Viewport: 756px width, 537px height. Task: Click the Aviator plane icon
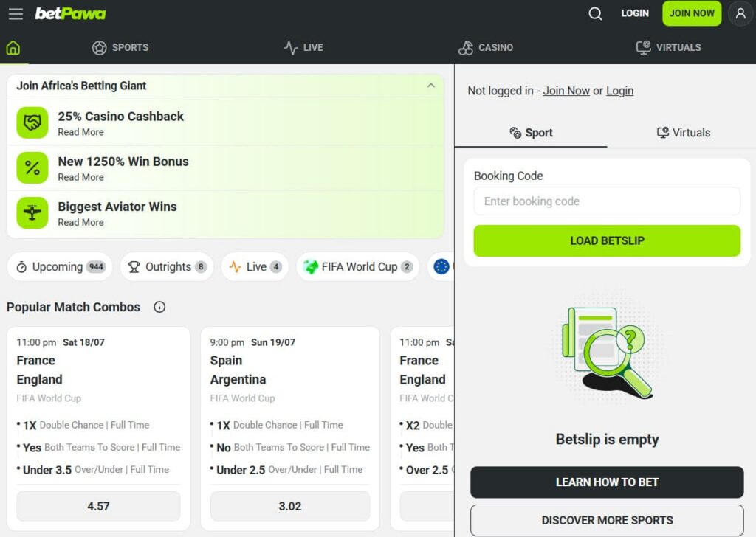tap(32, 212)
